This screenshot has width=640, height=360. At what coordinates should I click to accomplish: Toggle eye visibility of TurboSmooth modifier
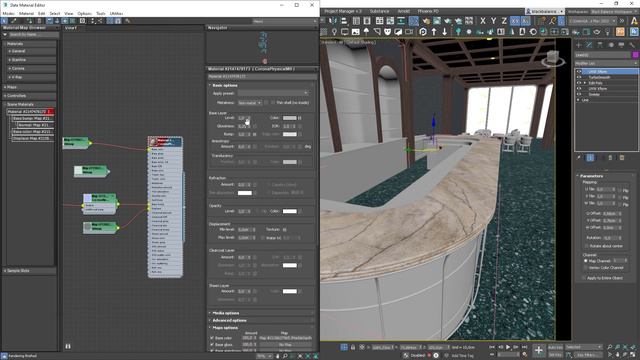point(579,77)
